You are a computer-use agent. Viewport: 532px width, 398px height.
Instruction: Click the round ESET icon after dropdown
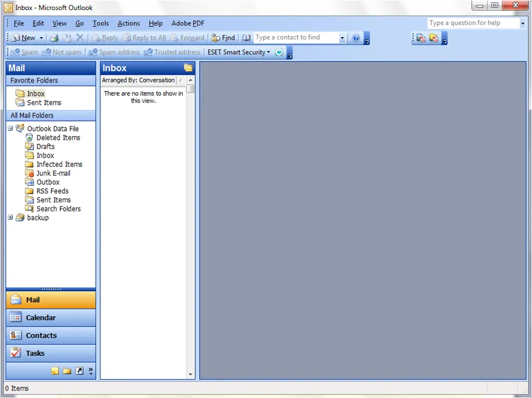279,52
